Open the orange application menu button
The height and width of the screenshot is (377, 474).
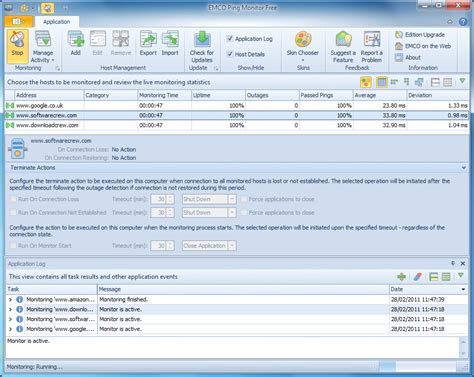point(19,22)
